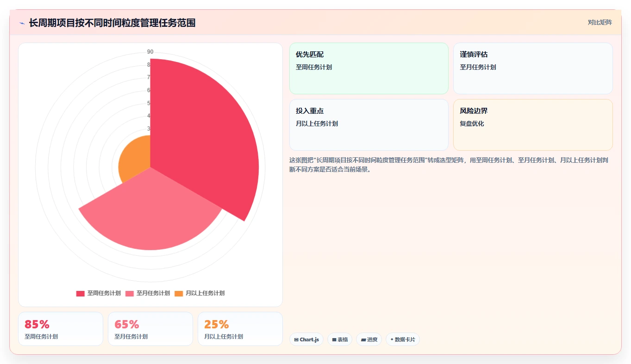Open the 优先匹配 card
Screen dimensions: 631x364
(x=369, y=68)
